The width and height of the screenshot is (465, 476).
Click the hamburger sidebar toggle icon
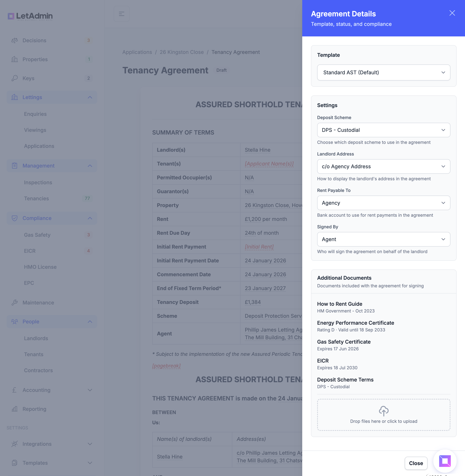point(121,14)
